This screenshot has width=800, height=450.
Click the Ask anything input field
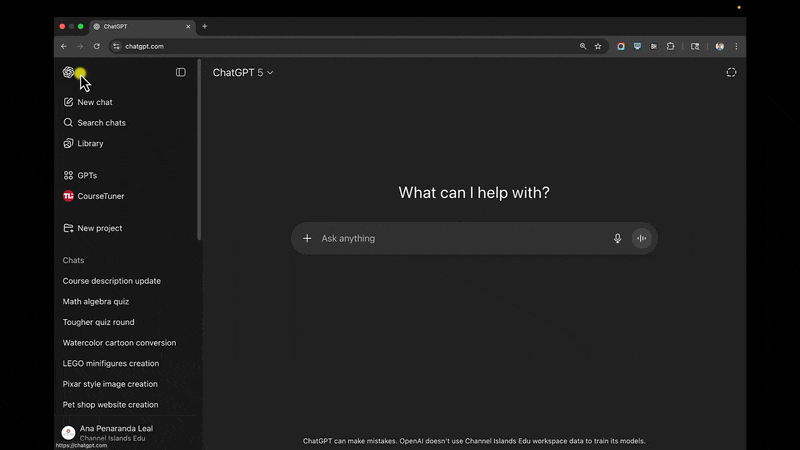tap(463, 238)
